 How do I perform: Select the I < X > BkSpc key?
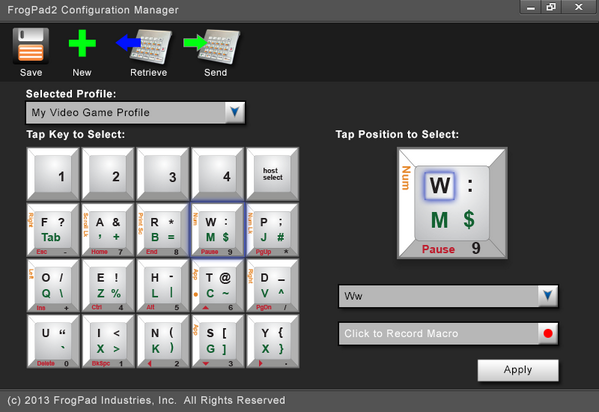(108, 341)
